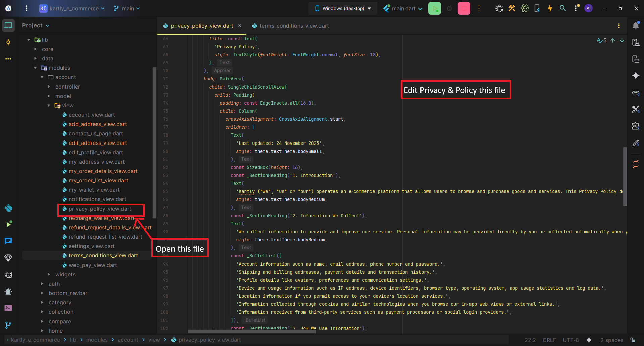Screen dimensions: 644x346
Task: Toggle the Commit tool window button
Action: [x=8, y=42]
